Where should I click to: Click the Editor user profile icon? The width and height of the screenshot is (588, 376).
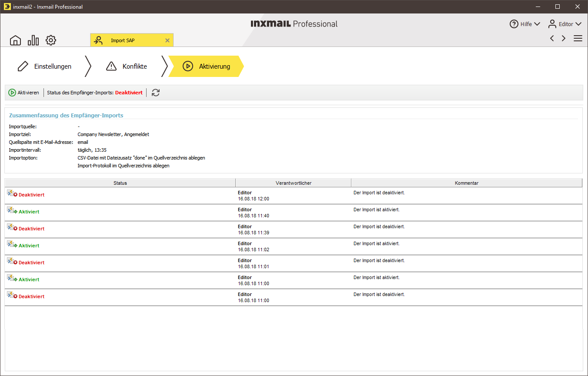click(552, 24)
